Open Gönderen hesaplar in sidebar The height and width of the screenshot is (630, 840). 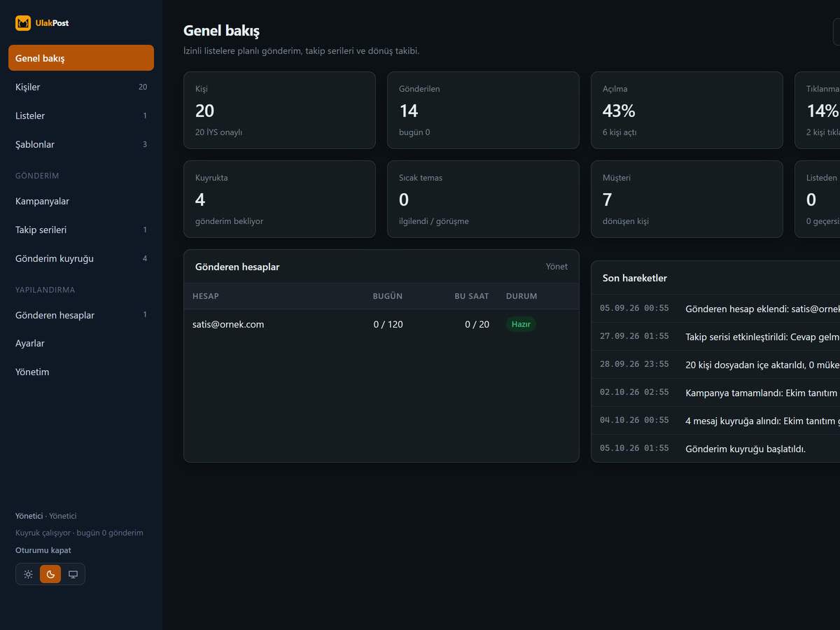tap(81, 315)
